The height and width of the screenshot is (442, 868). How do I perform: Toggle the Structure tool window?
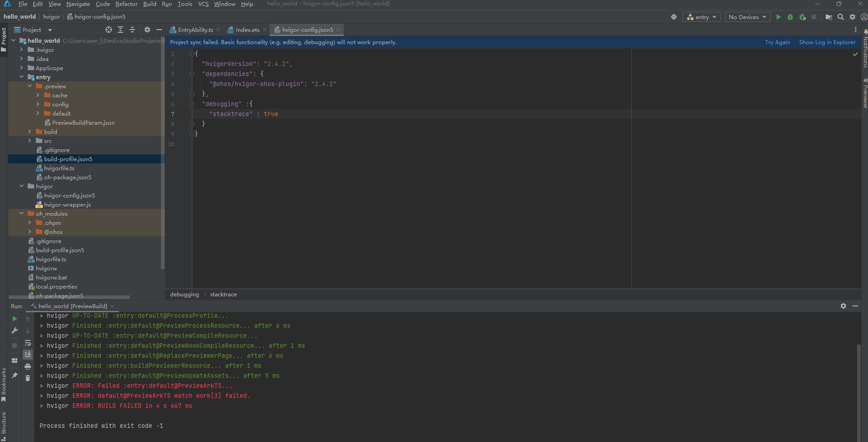pyautogui.click(x=4, y=426)
